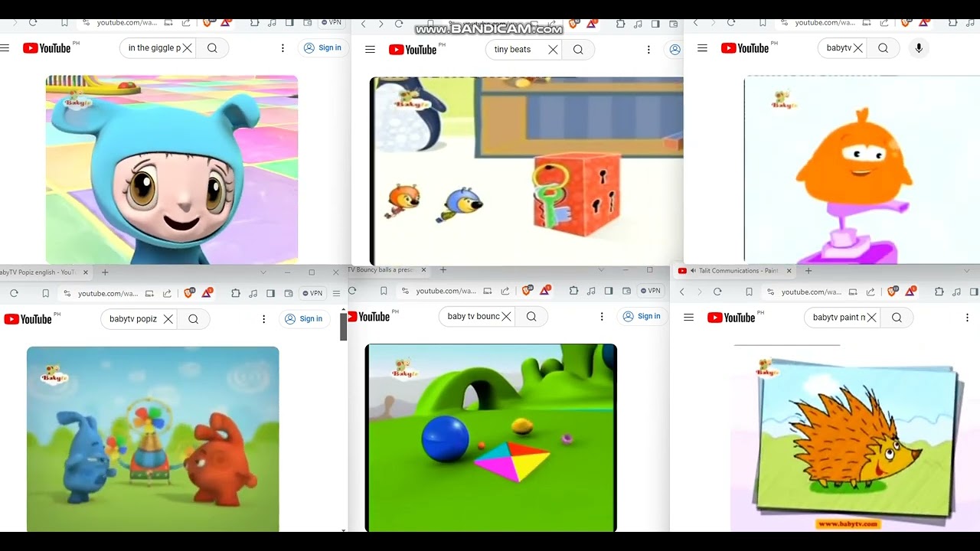Close the 'Talit Communications - Paint' tab

tap(789, 271)
